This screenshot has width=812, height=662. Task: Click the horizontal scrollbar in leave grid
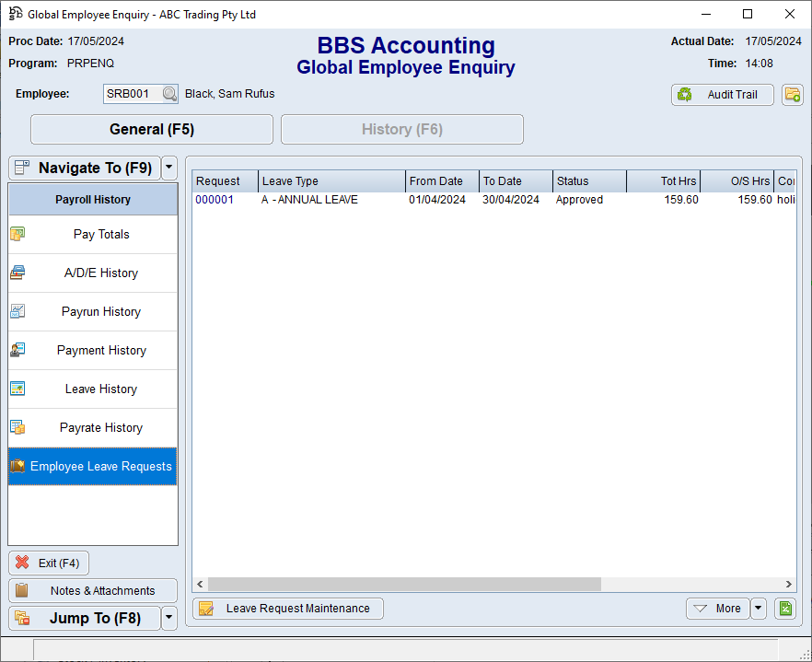coord(404,585)
